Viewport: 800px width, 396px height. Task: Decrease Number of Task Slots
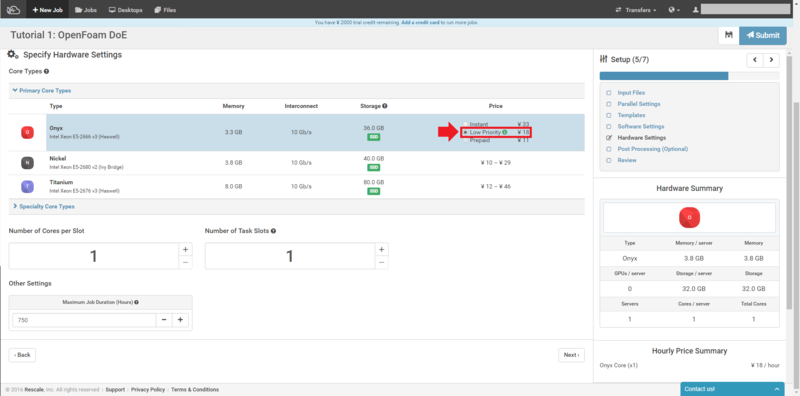click(x=381, y=263)
